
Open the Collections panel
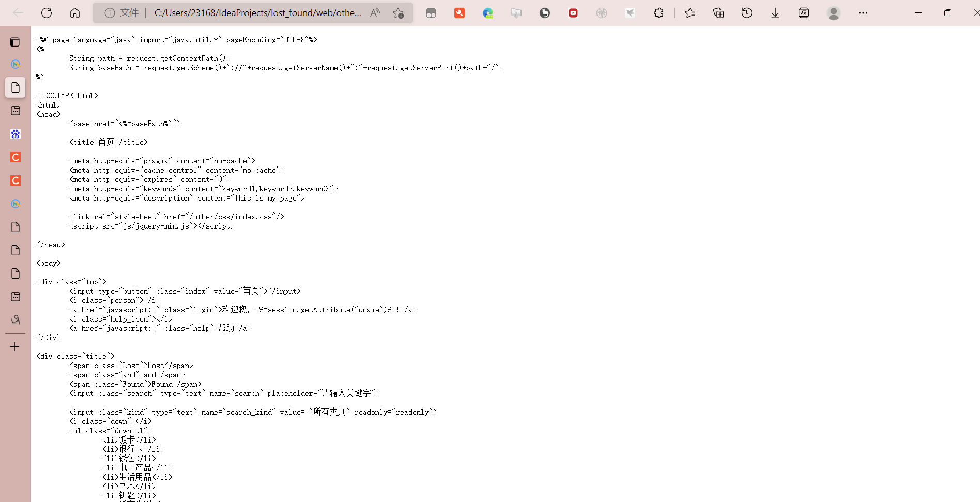point(718,13)
